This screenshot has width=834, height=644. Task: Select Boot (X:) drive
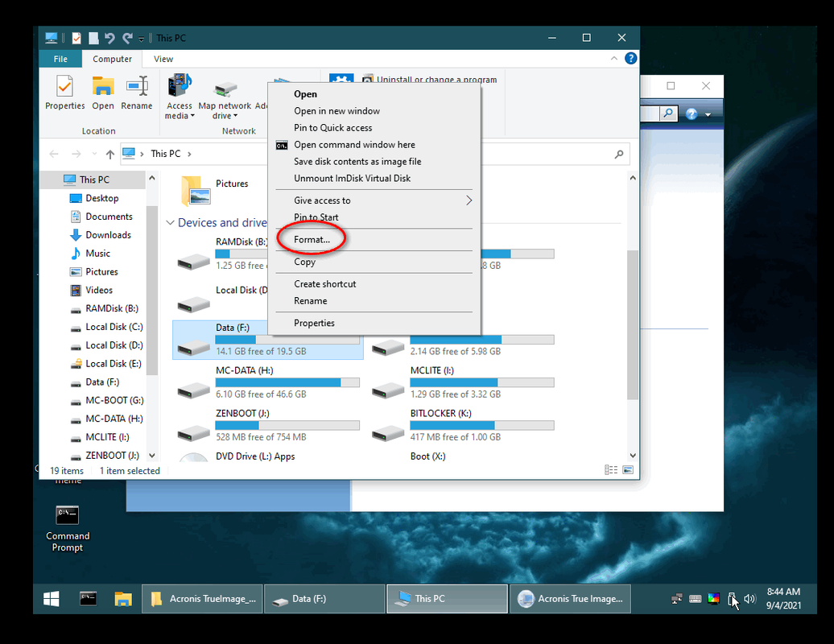click(x=427, y=456)
